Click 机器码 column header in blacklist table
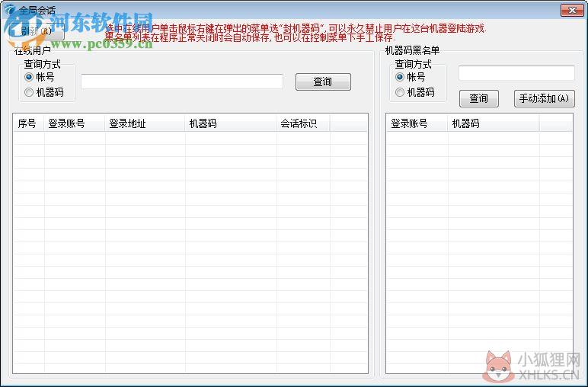The width and height of the screenshot is (588, 387). (494, 123)
